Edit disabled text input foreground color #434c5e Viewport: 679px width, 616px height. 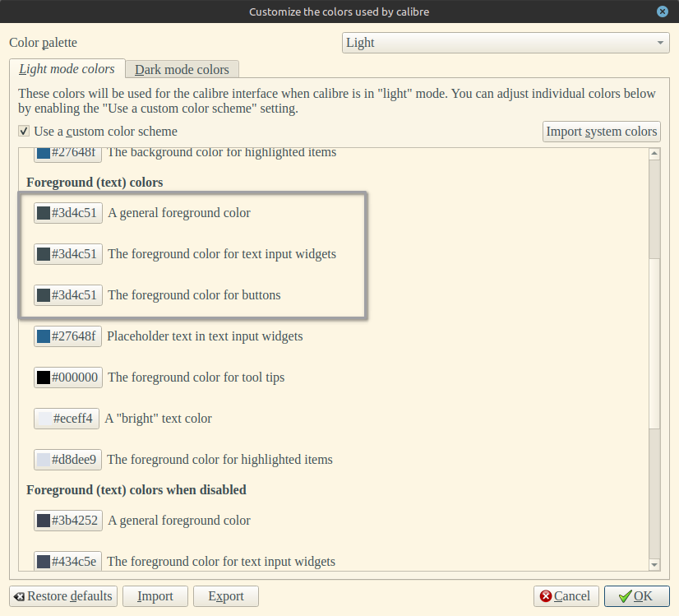click(68, 562)
